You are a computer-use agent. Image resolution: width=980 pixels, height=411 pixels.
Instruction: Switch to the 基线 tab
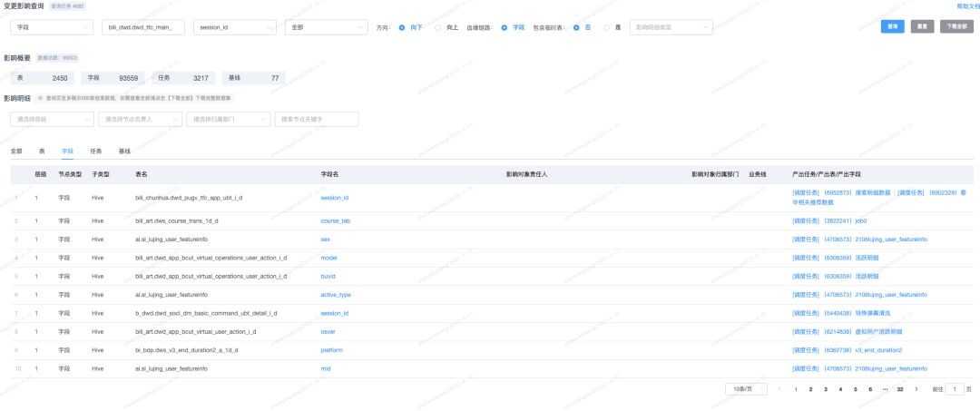click(124, 151)
